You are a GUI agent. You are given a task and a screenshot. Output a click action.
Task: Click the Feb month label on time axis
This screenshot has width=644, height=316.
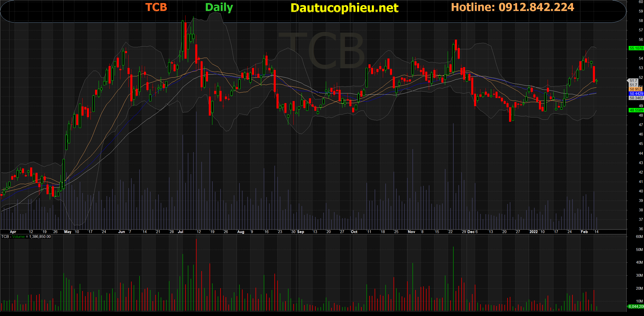584,232
